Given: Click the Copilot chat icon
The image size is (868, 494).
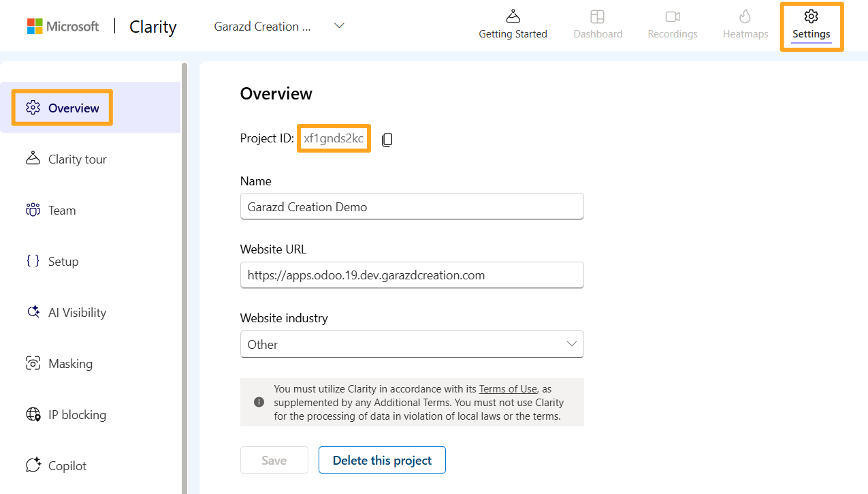Looking at the screenshot, I should click(x=33, y=465).
